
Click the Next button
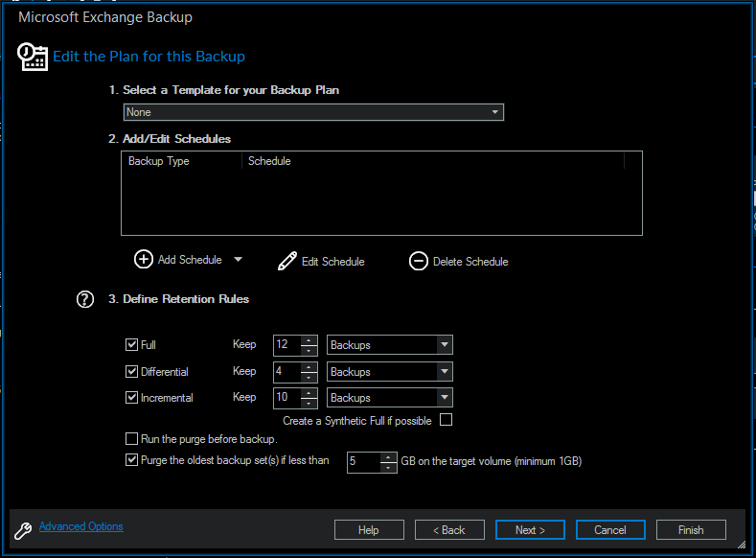[x=530, y=530]
